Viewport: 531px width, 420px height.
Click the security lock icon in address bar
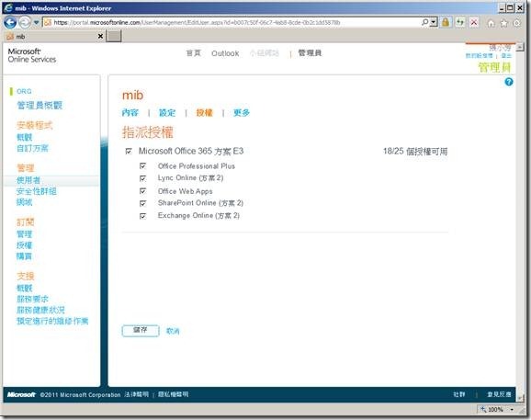pos(446,22)
